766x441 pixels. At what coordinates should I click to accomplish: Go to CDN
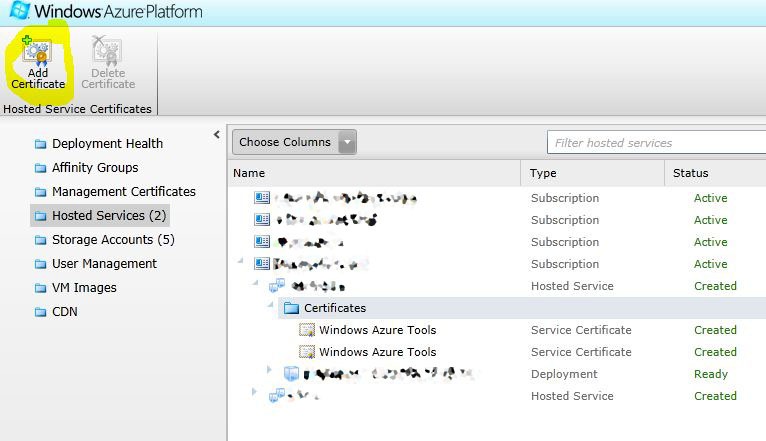(x=65, y=312)
